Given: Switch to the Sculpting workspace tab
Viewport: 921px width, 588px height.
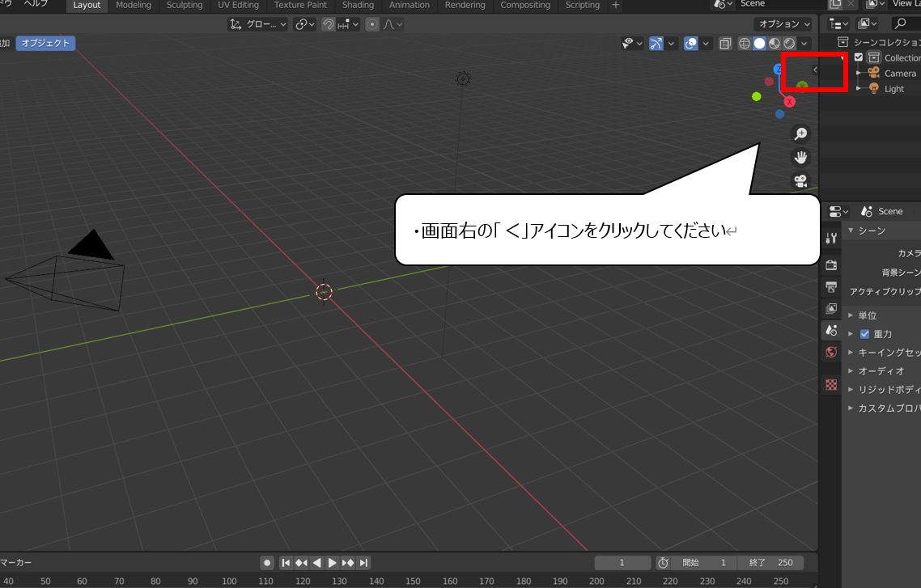Looking at the screenshot, I should [x=185, y=5].
